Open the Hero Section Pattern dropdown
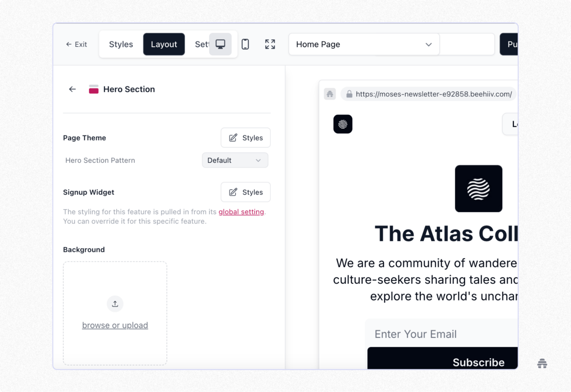 pyautogui.click(x=235, y=160)
